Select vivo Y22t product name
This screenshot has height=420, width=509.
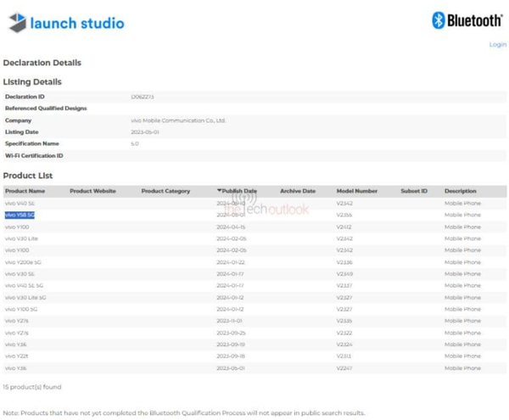17,356
